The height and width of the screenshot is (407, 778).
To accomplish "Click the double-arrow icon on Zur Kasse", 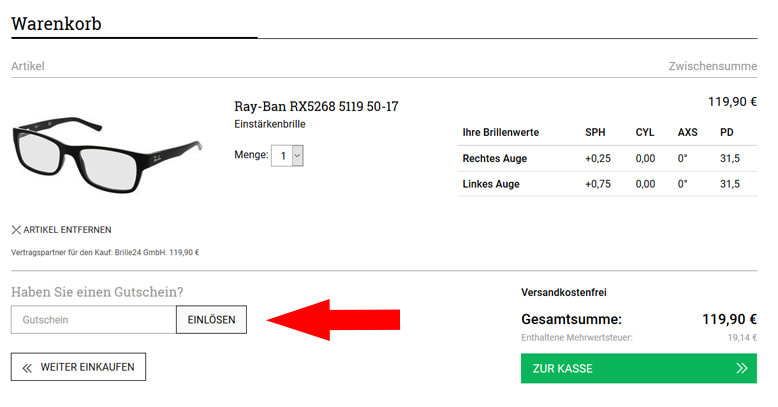I will [x=741, y=368].
